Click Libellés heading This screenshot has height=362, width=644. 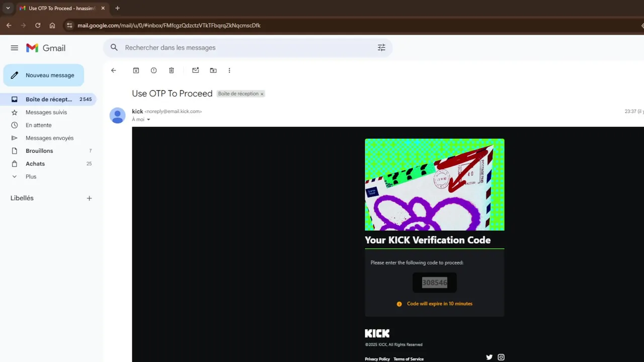tap(22, 198)
